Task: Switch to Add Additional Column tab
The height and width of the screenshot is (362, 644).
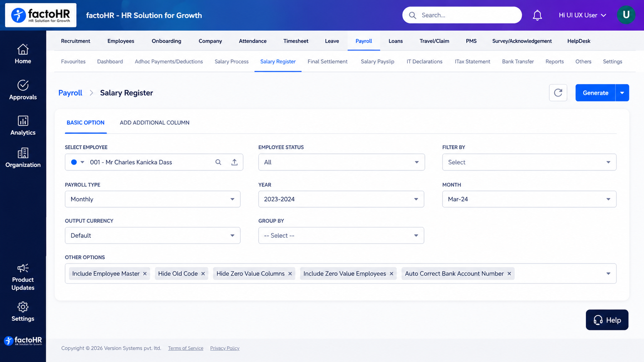Action: [x=154, y=123]
